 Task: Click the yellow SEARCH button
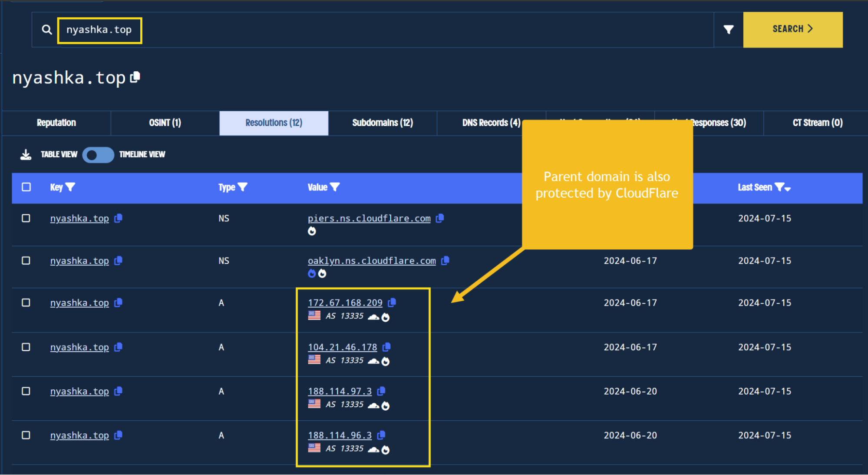click(793, 30)
